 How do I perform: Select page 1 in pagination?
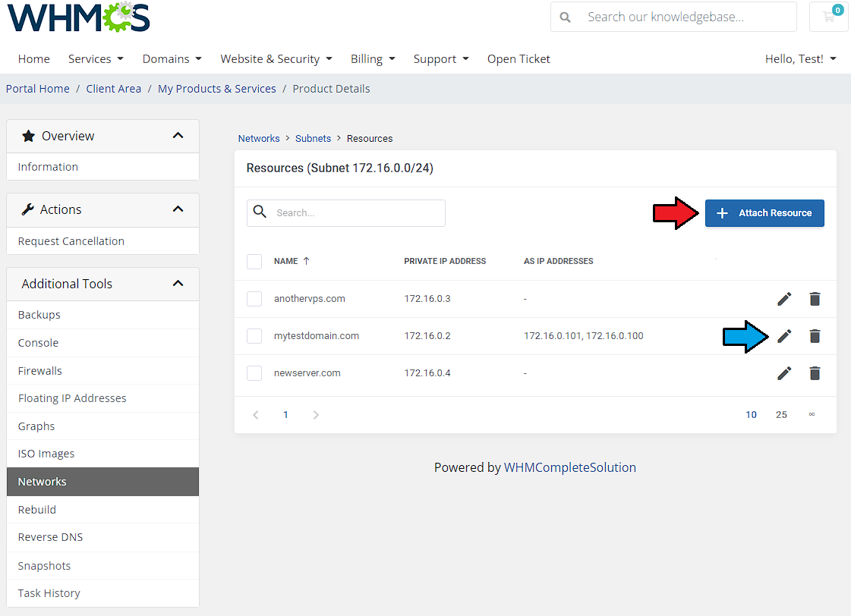click(285, 415)
